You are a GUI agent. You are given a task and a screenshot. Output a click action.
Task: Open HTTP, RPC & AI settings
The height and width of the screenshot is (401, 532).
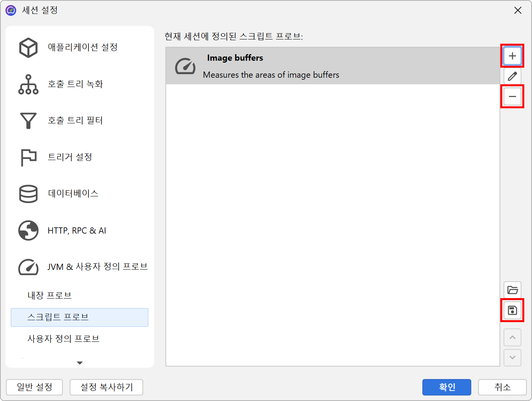click(76, 231)
